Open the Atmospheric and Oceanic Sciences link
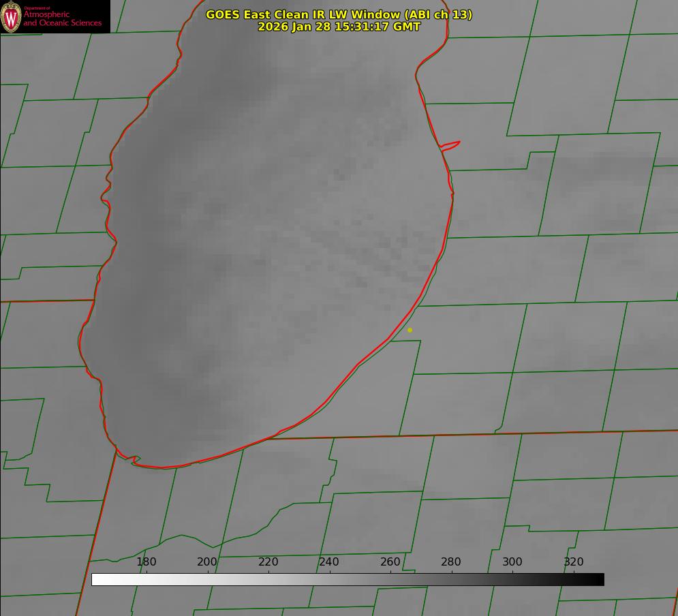678x616 pixels. click(63, 19)
